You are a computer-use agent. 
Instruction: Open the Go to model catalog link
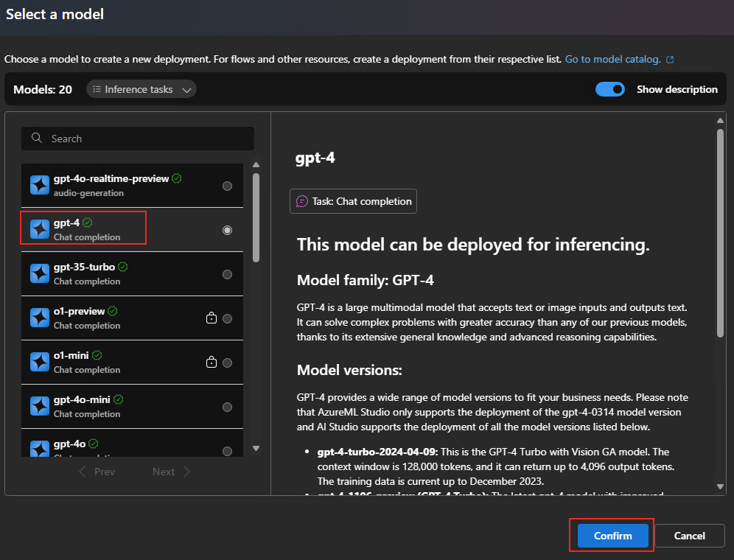(x=612, y=60)
